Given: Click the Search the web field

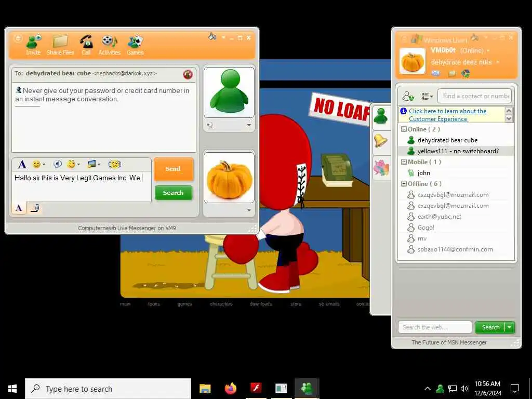Looking at the screenshot, I should pyautogui.click(x=435, y=327).
